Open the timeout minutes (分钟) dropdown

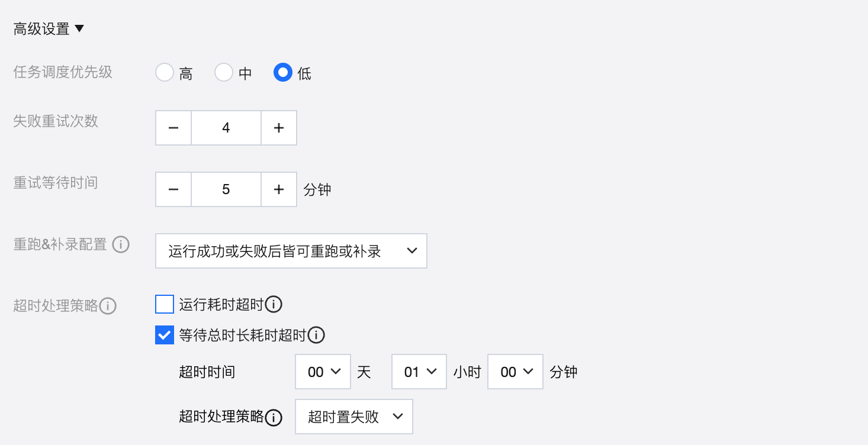click(x=515, y=372)
